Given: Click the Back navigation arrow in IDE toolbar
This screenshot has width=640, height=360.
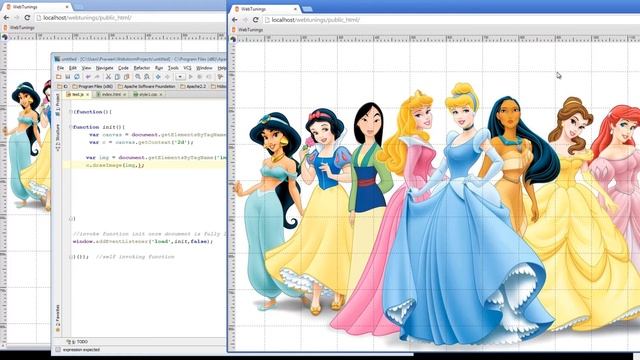Looking at the screenshot, I should (x=158, y=77).
